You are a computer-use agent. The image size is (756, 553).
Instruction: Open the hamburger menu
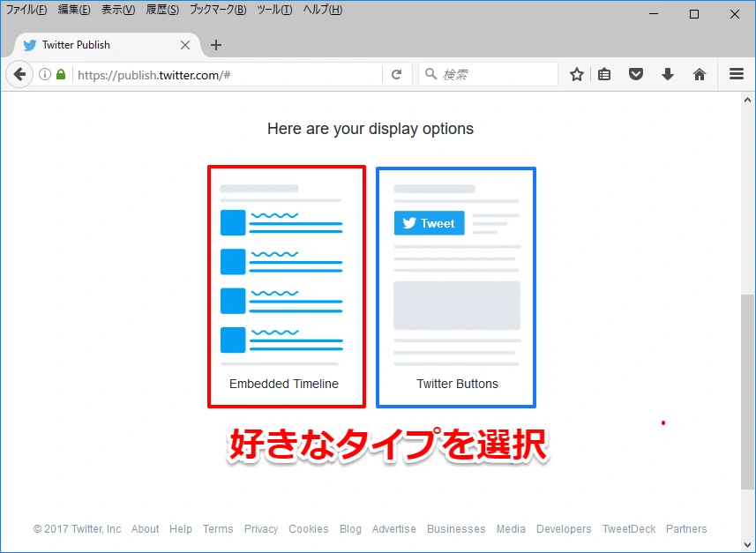coord(737,75)
